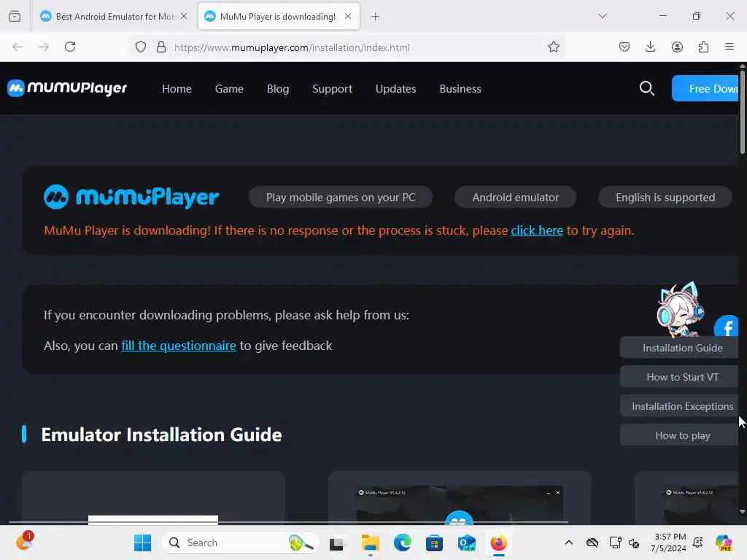Image resolution: width=747 pixels, height=560 pixels.
Task: Open the site search magnifier
Action: point(646,88)
